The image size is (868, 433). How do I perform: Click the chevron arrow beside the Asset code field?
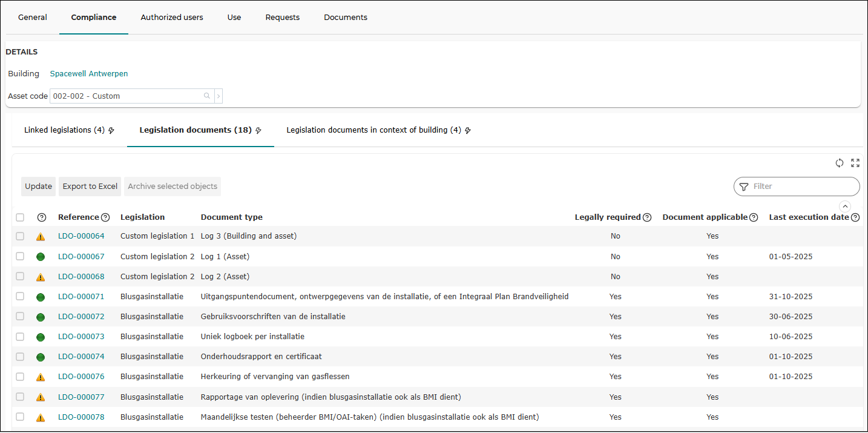tap(219, 96)
